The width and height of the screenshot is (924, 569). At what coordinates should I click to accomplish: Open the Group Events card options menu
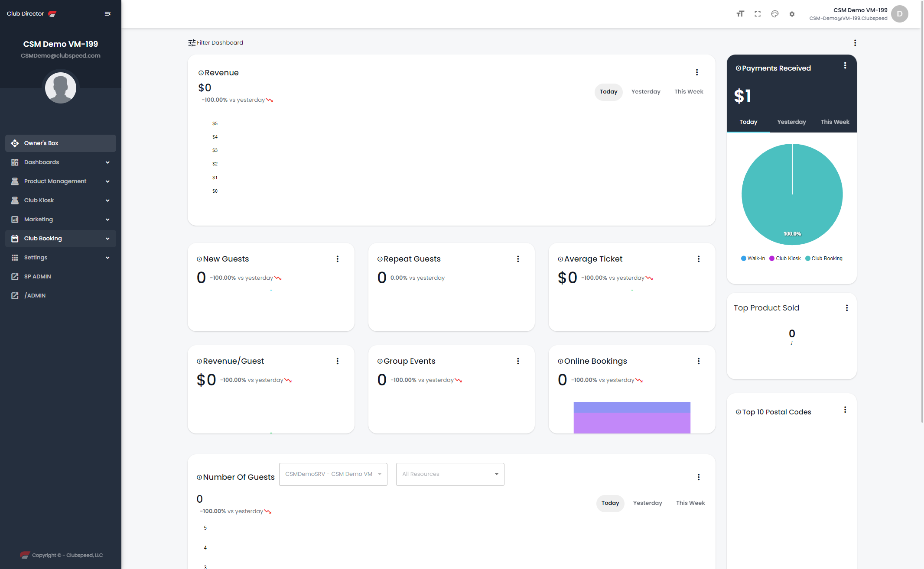tap(518, 361)
